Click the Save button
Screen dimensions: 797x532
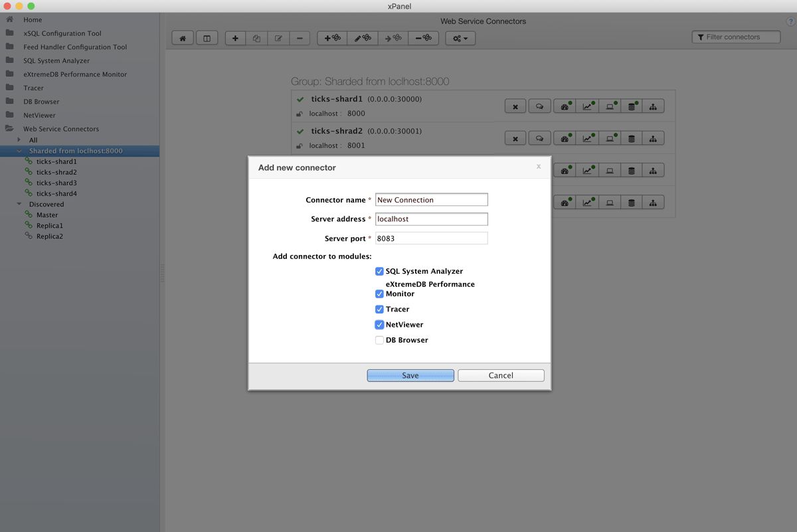click(x=410, y=375)
